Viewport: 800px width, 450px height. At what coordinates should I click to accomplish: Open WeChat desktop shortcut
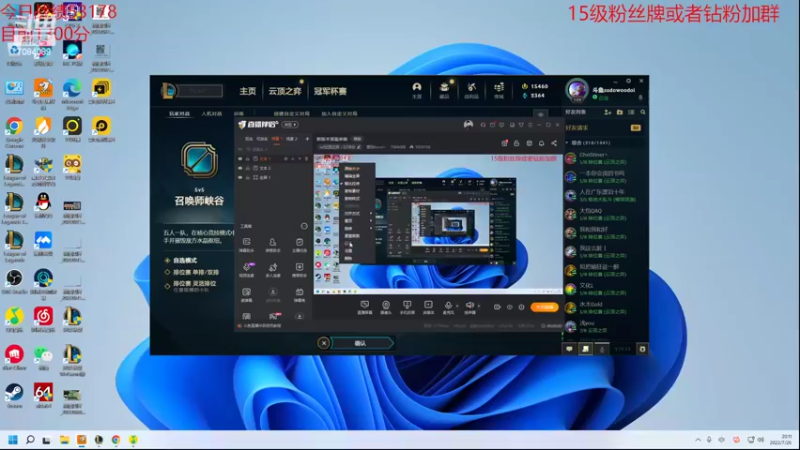point(43,354)
